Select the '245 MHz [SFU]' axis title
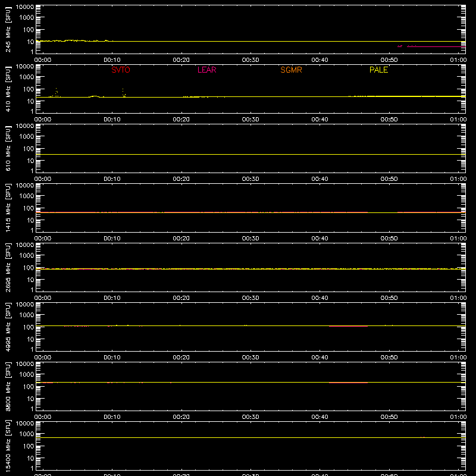The height and width of the screenshot is (476, 476). [8, 29]
